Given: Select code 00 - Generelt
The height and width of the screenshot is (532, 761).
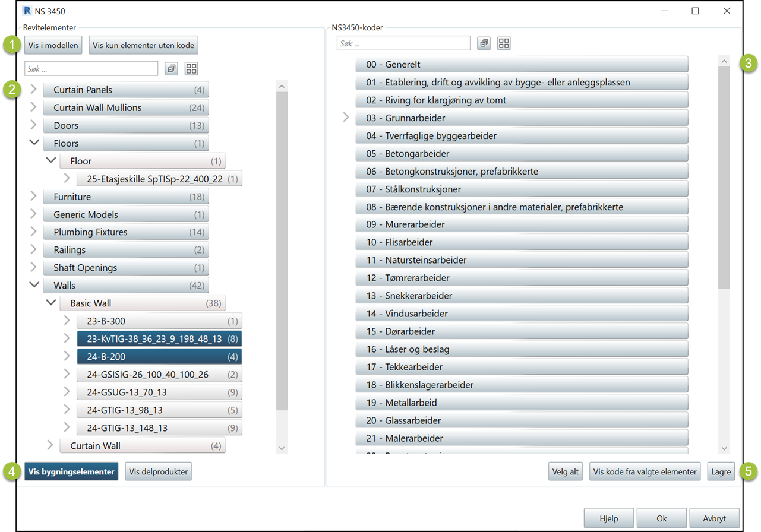Looking at the screenshot, I should [x=522, y=64].
